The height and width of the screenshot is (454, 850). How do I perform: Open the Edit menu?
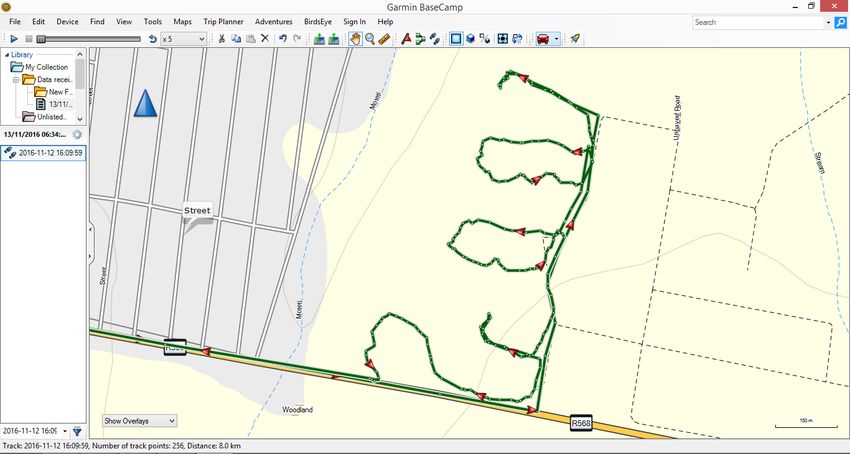coord(38,22)
